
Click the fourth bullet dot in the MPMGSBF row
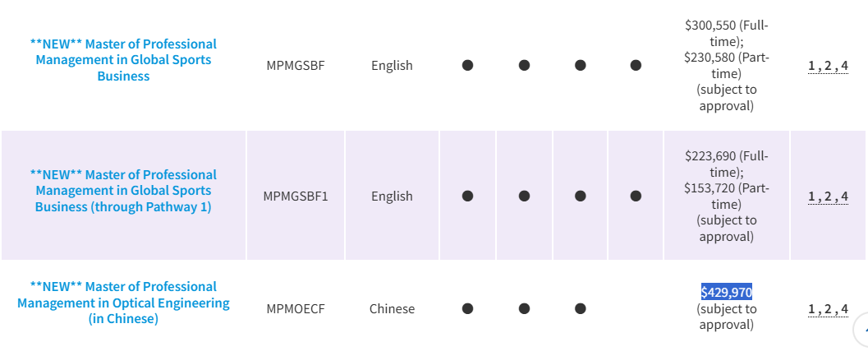(636, 66)
